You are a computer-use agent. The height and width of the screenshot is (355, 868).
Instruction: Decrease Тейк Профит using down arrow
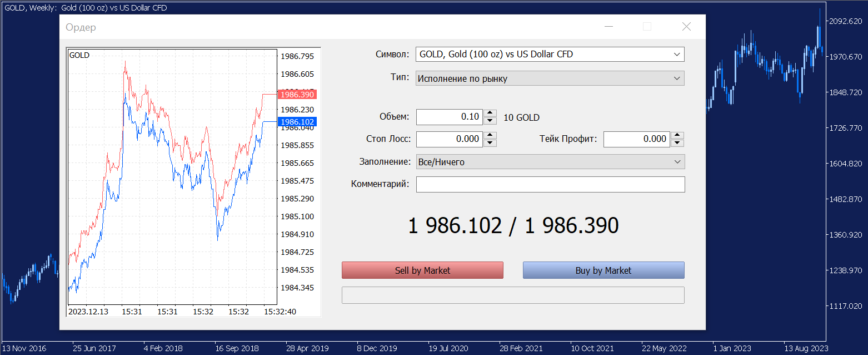[677, 143]
